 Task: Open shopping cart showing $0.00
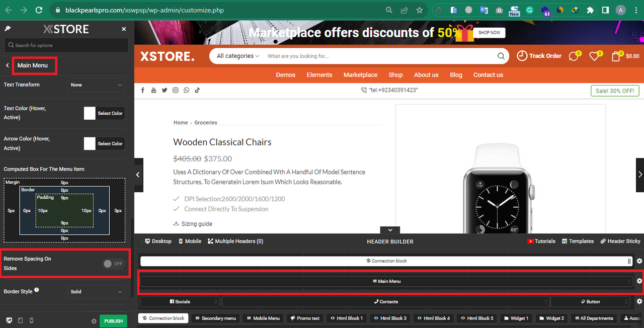pos(625,56)
